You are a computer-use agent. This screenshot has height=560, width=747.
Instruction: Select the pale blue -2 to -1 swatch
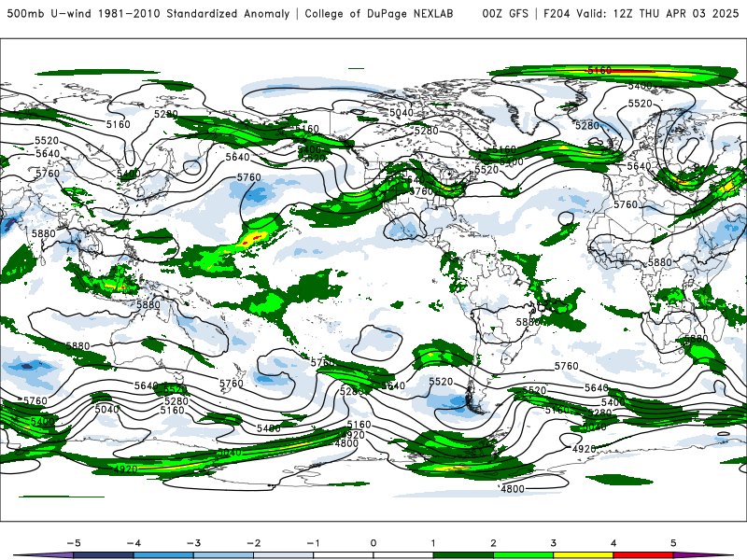(x=284, y=555)
